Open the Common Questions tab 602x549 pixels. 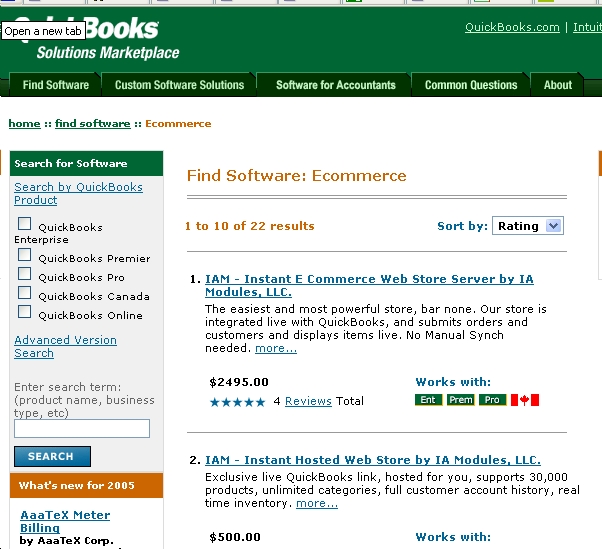pos(471,84)
